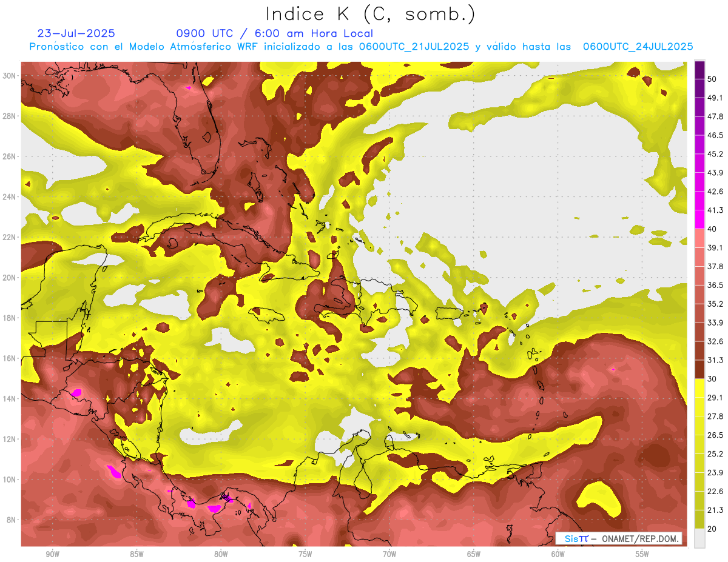
Task: Click the colorbar value label '20'
Action: point(712,529)
